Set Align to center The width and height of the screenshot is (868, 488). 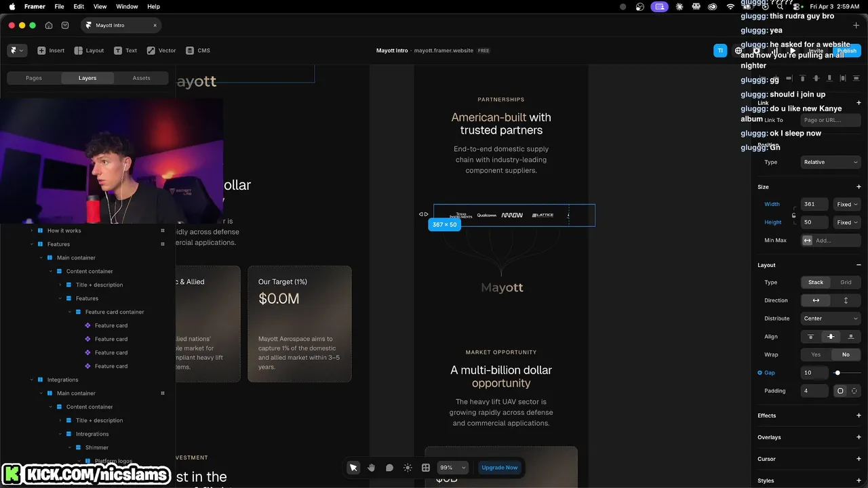pyautogui.click(x=831, y=336)
